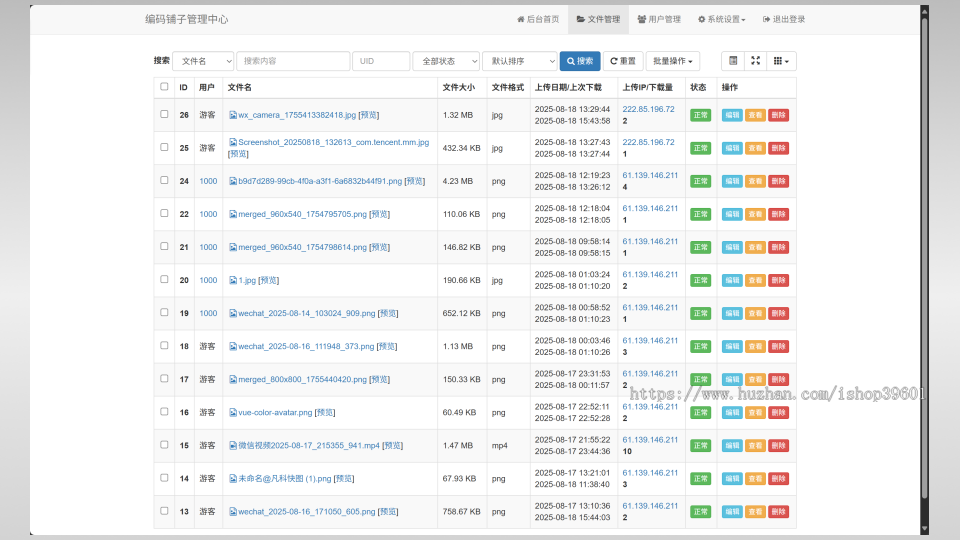Image resolution: width=960 pixels, height=540 pixels.
Task: Click the page vertical scrollbar
Action: [924, 257]
